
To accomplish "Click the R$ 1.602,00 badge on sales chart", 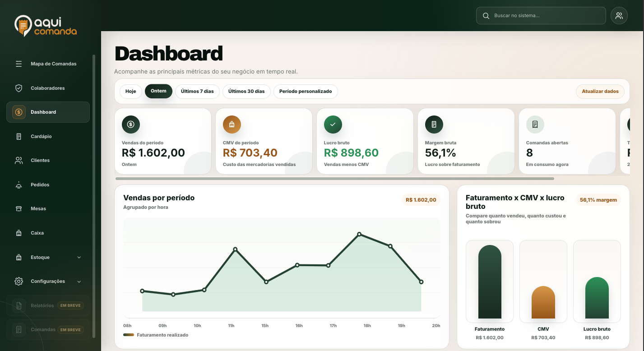I will pyautogui.click(x=421, y=200).
